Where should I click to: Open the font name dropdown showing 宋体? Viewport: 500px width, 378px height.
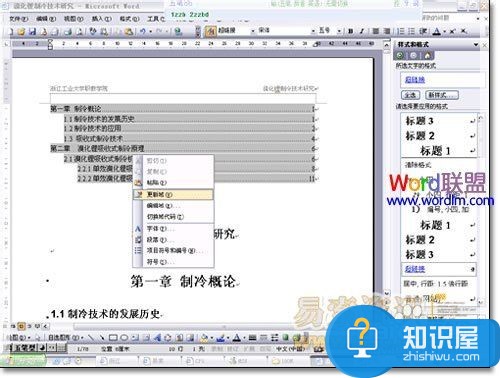[x=313, y=31]
